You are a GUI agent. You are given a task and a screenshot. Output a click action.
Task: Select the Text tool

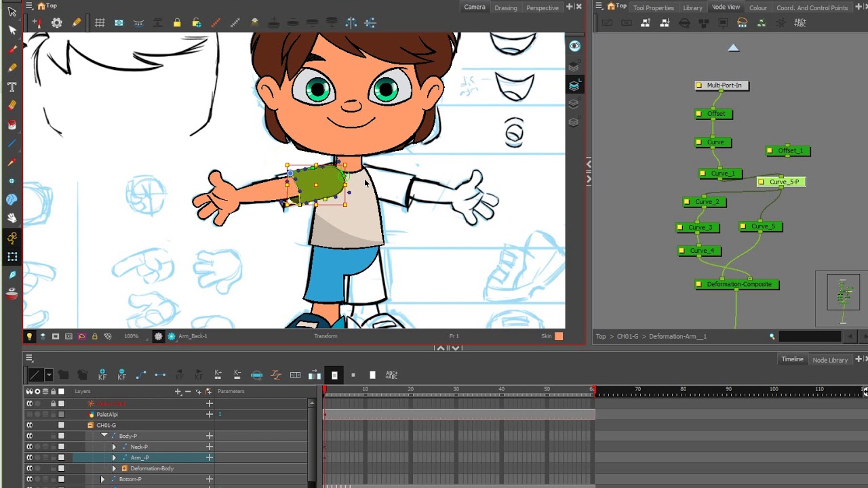pyautogui.click(x=12, y=87)
